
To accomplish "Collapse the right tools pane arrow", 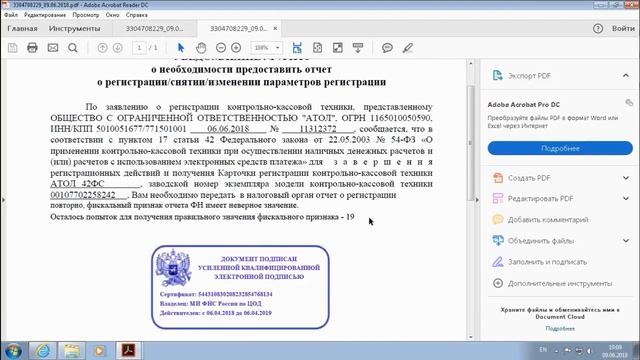I will 477,200.
